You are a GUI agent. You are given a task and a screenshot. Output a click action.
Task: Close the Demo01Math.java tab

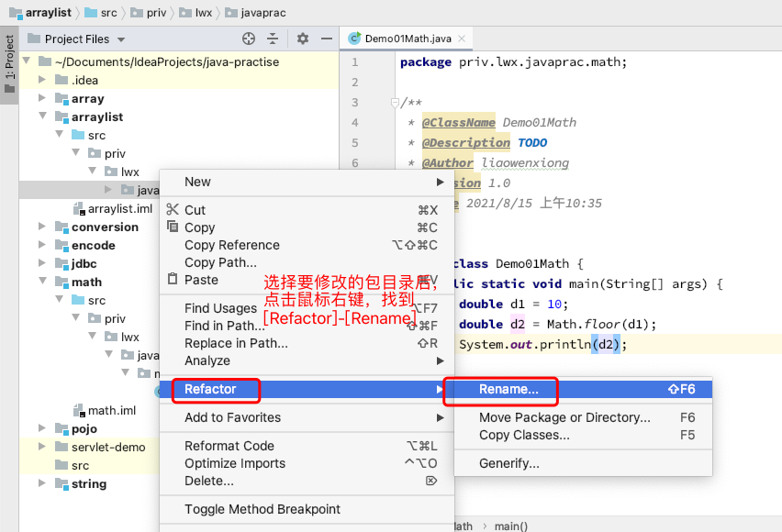click(462, 39)
